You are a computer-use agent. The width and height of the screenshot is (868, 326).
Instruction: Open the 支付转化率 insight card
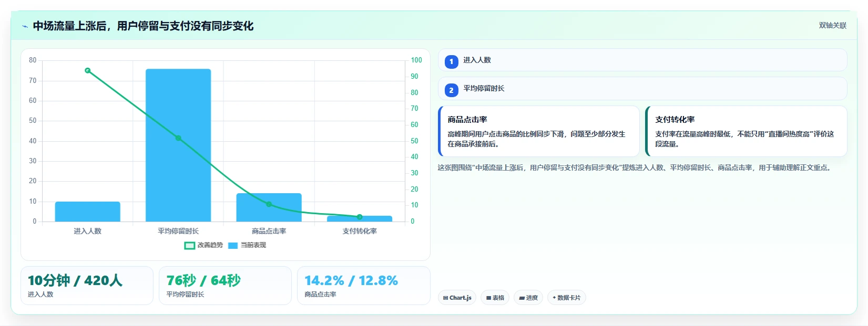tap(746, 131)
